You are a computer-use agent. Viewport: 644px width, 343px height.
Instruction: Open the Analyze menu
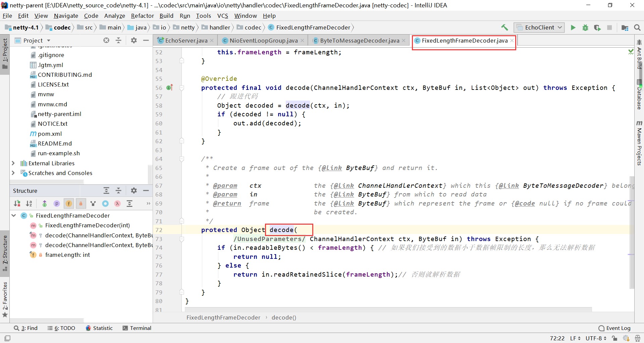tap(114, 16)
